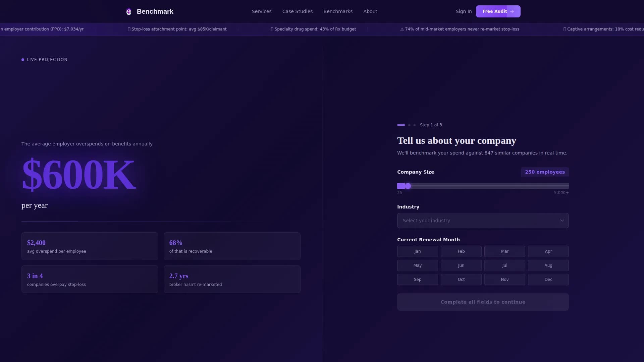Select step two progress dot
Image resolution: width=644 pixels, height=362 pixels.
point(409,125)
